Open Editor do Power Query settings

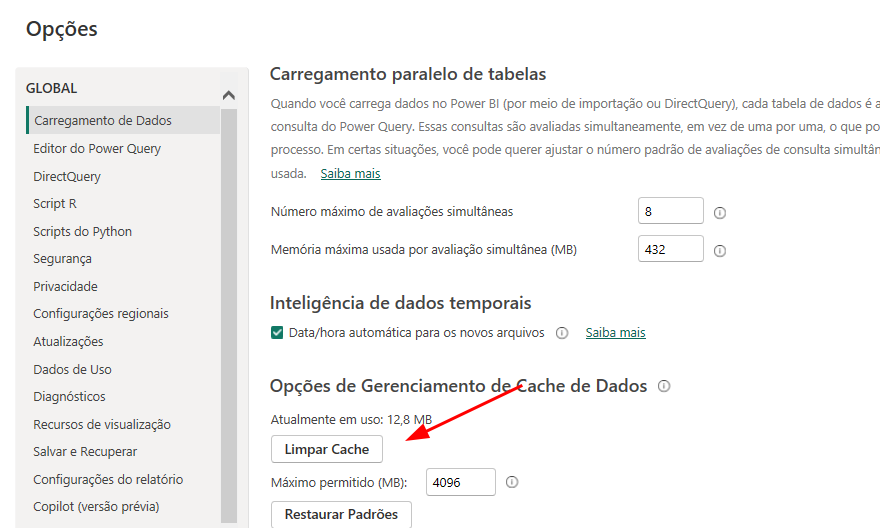point(97,149)
